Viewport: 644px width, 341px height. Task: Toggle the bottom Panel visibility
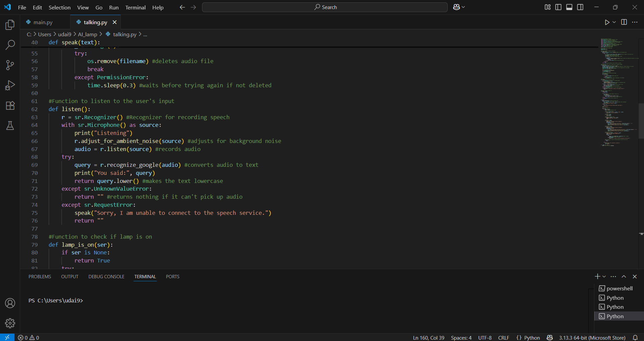(569, 7)
